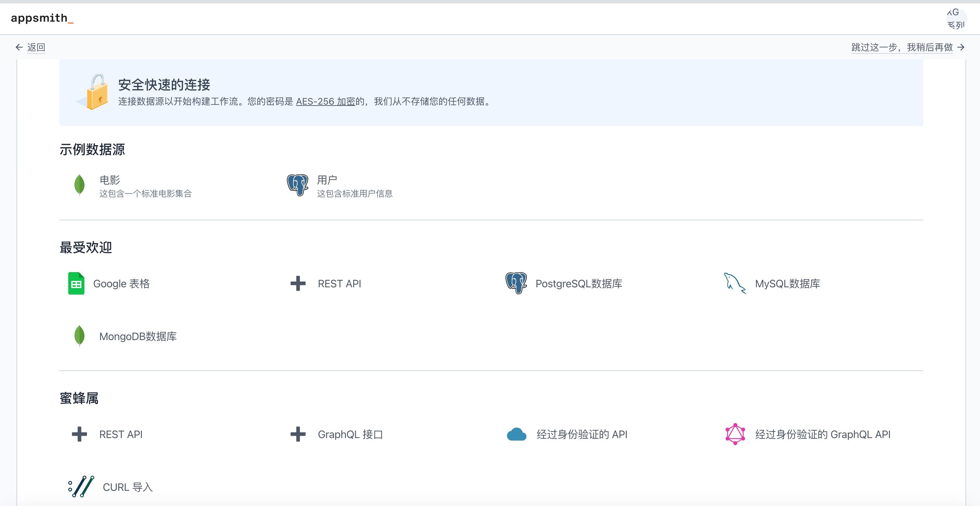Screen dimensions: 980x506
Task: Click the CURL 导入 import icon
Action: click(x=81, y=487)
